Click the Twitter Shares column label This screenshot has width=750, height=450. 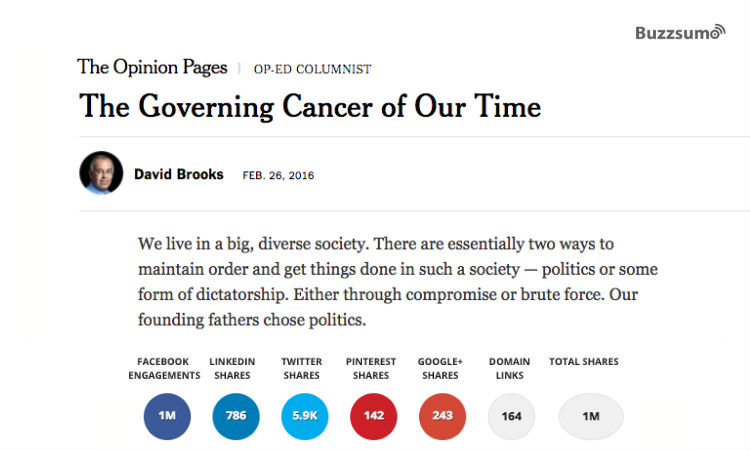[301, 368]
